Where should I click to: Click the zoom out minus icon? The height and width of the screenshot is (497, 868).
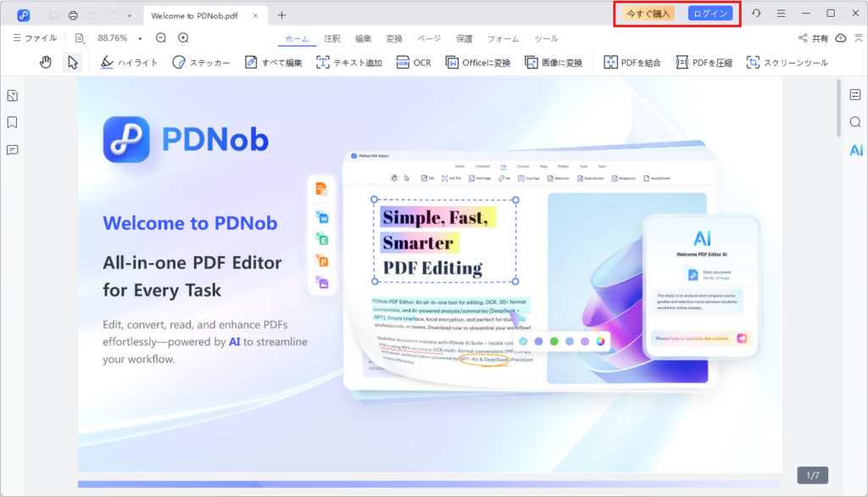click(x=161, y=38)
